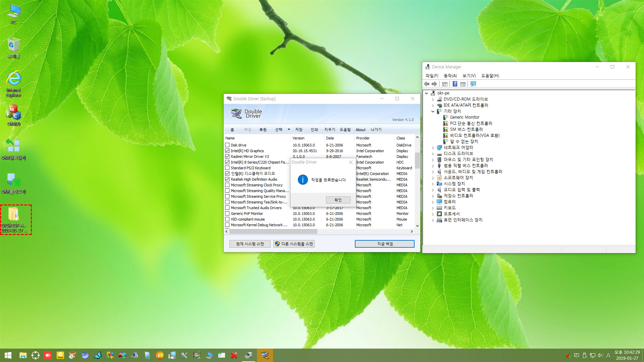Screen dimensions: 644x362
Task: Click the 지금 백업 button
Action: click(x=385, y=244)
